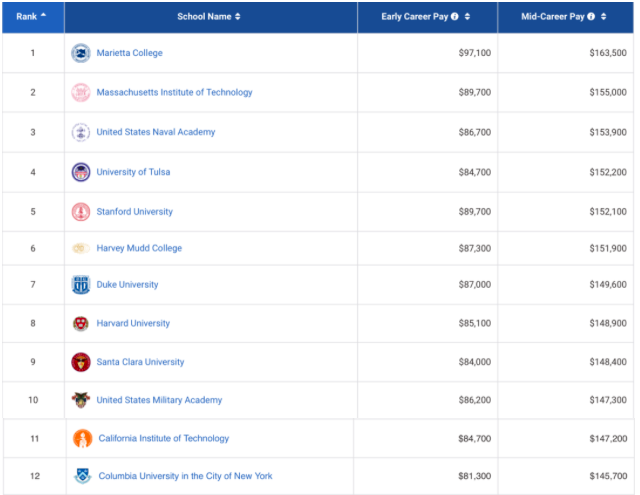The image size is (640, 495).
Task: Click the Marietta College logo icon
Action: click(81, 53)
